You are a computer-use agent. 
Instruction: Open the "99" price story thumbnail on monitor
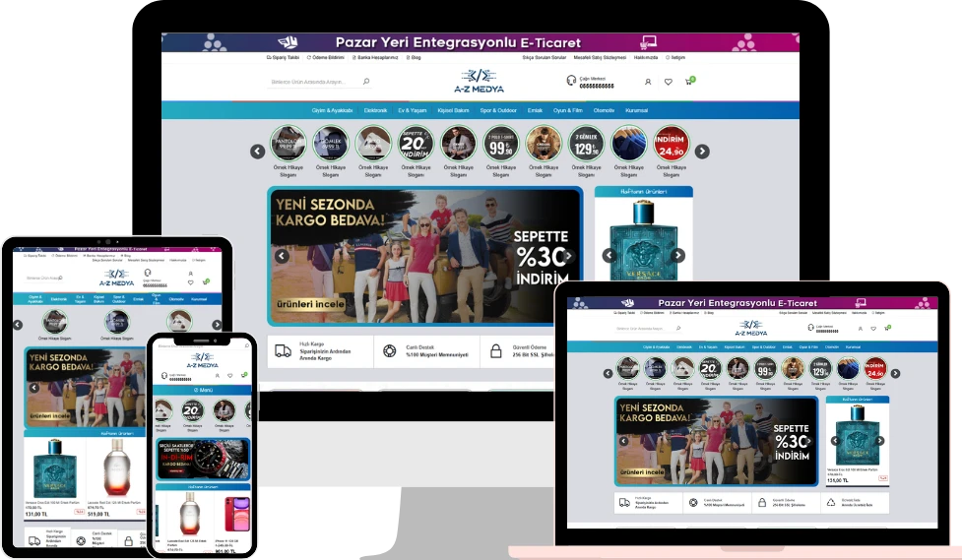tap(500, 144)
